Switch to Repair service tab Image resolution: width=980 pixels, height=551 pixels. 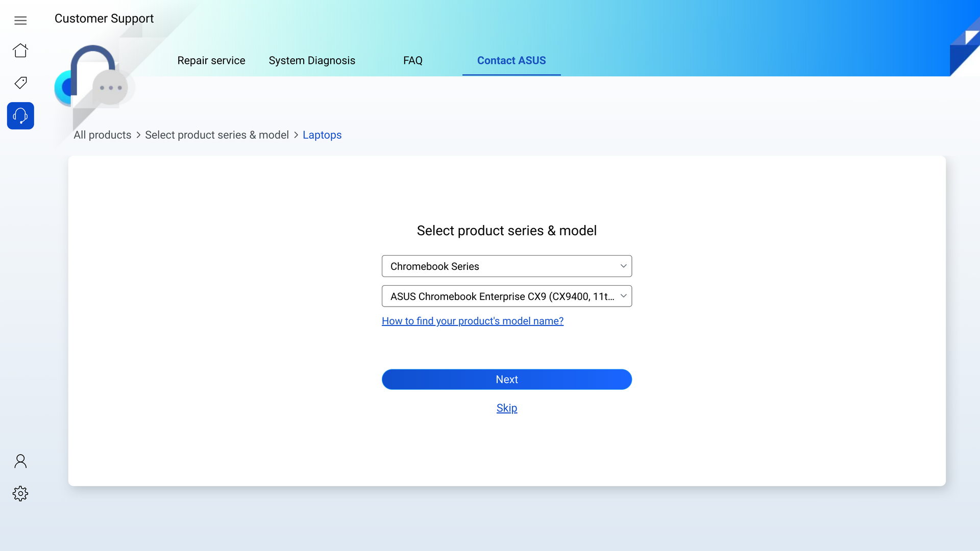click(211, 60)
